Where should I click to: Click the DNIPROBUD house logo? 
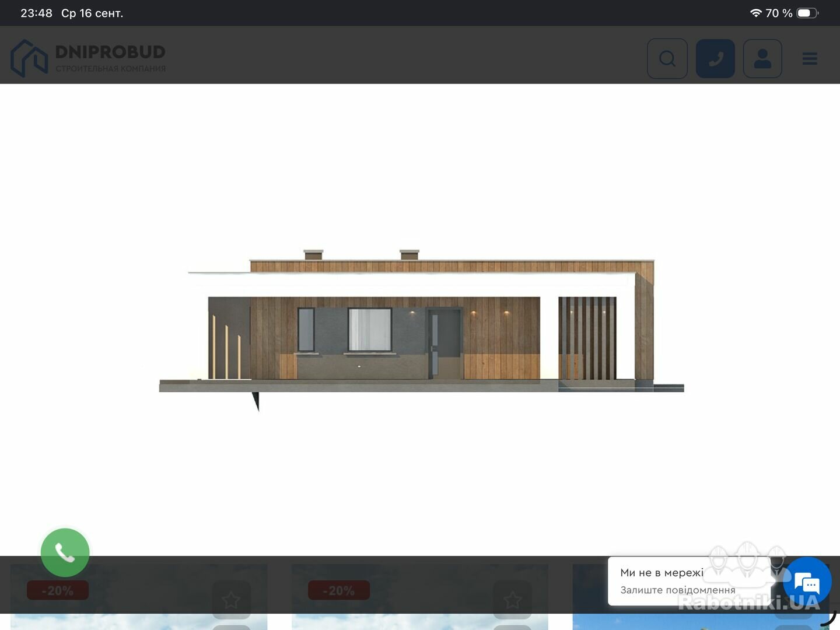pyautogui.click(x=29, y=58)
